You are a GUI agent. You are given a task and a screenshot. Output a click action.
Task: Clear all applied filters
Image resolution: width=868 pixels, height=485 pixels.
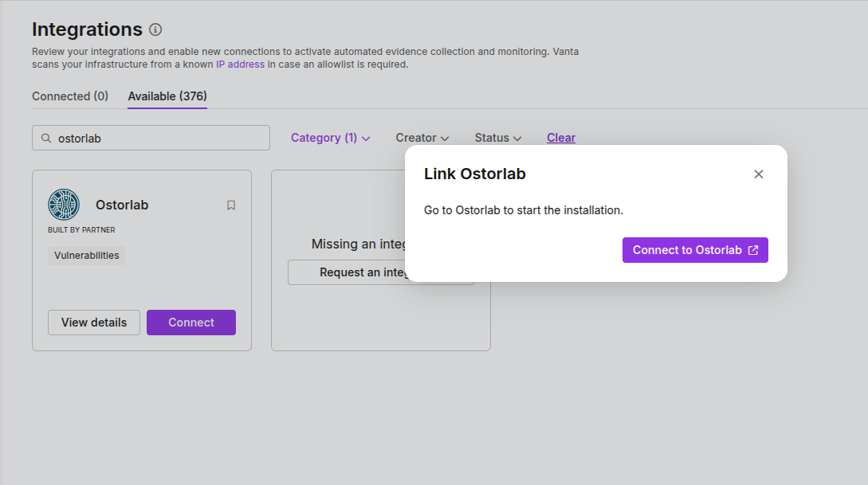coord(561,138)
